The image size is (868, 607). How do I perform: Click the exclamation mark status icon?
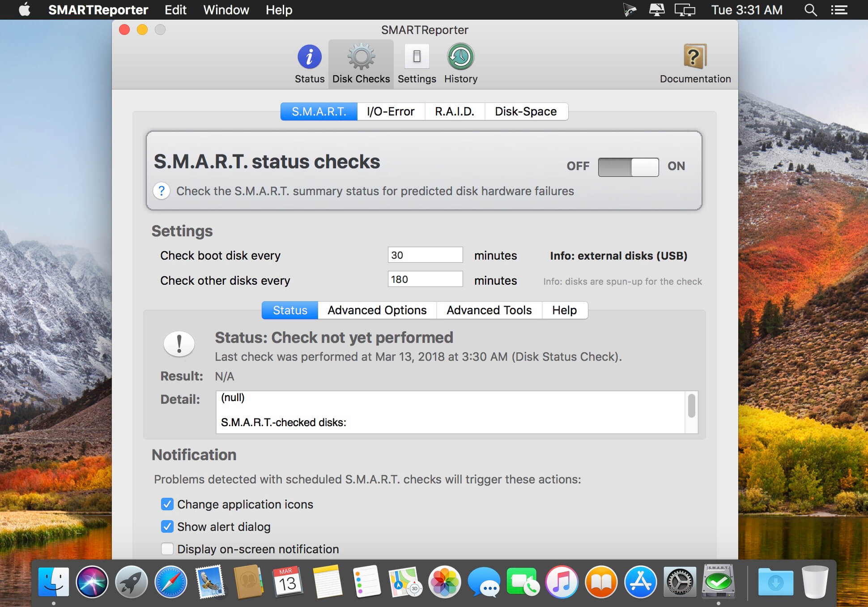(179, 344)
